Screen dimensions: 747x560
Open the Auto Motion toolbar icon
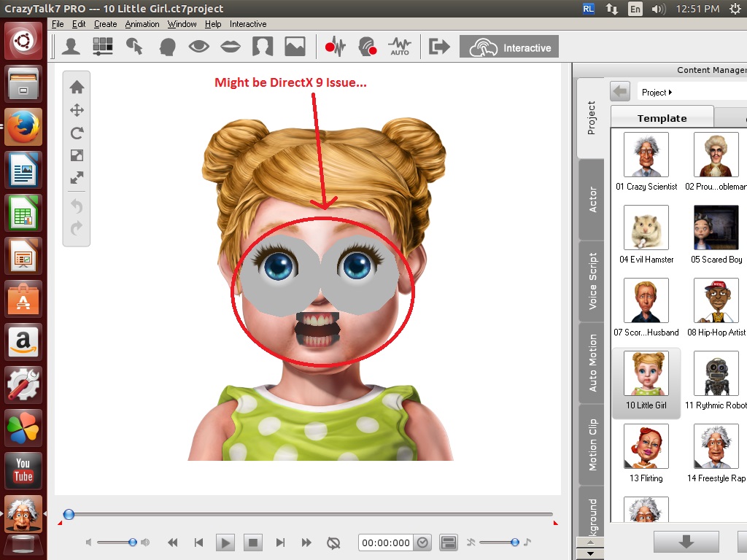click(399, 47)
